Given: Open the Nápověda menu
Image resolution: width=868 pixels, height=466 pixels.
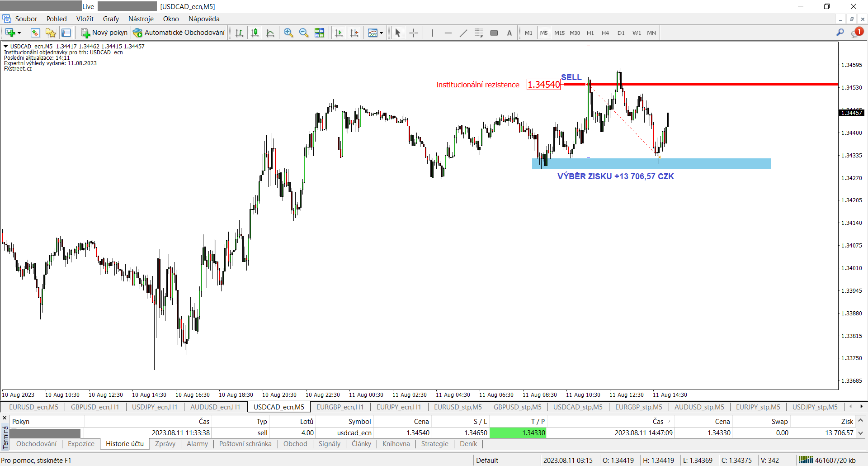Looking at the screenshot, I should coord(204,19).
